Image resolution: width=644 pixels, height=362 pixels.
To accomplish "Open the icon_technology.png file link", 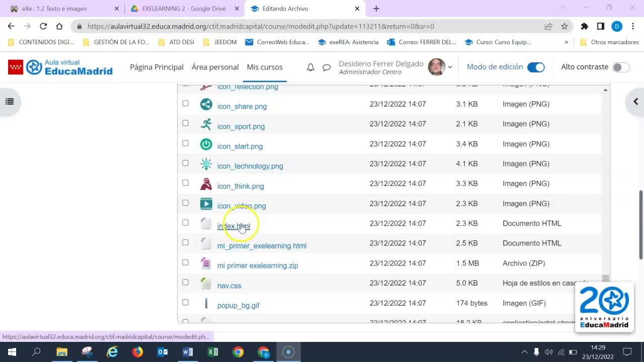I will 250,166.
